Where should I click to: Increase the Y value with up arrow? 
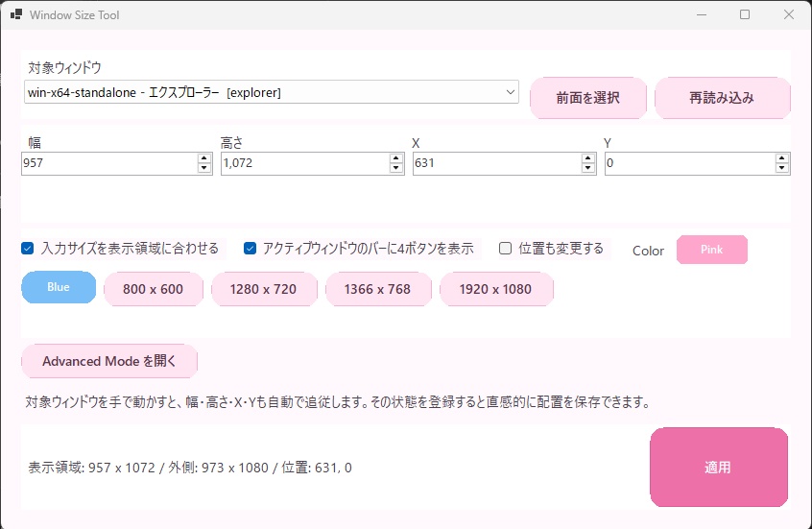[782, 158]
